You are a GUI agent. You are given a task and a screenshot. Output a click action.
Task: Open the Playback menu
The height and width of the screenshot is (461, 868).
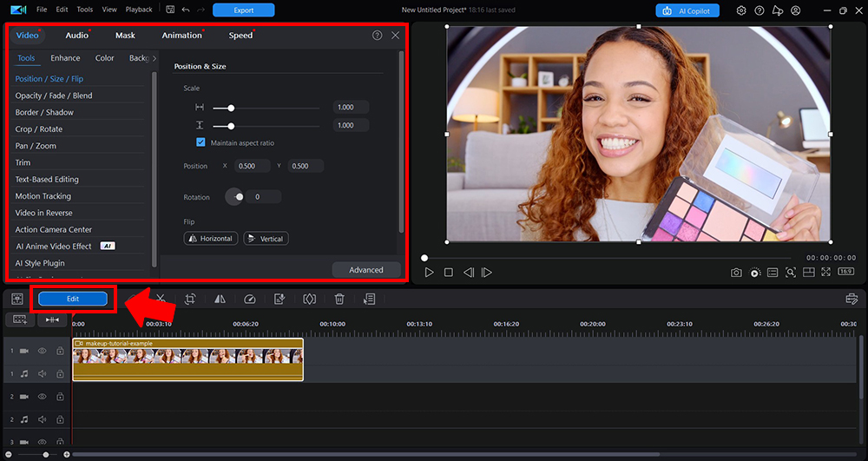coord(139,10)
